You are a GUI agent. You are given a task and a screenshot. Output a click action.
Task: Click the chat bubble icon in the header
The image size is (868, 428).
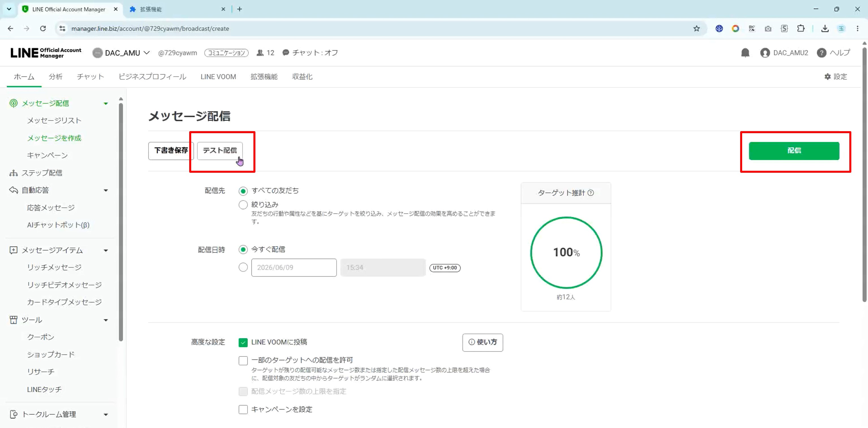[x=286, y=53]
